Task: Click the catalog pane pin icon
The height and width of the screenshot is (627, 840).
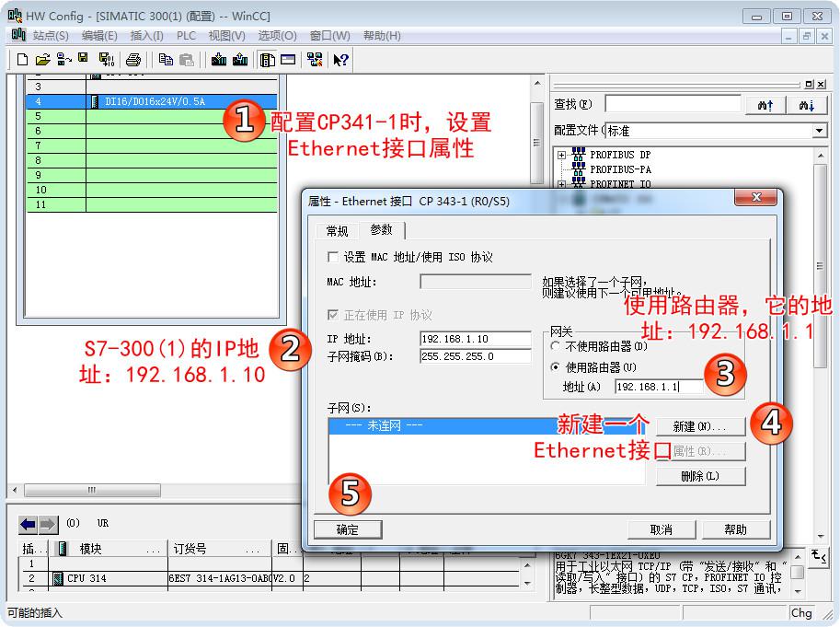Action: point(809,84)
